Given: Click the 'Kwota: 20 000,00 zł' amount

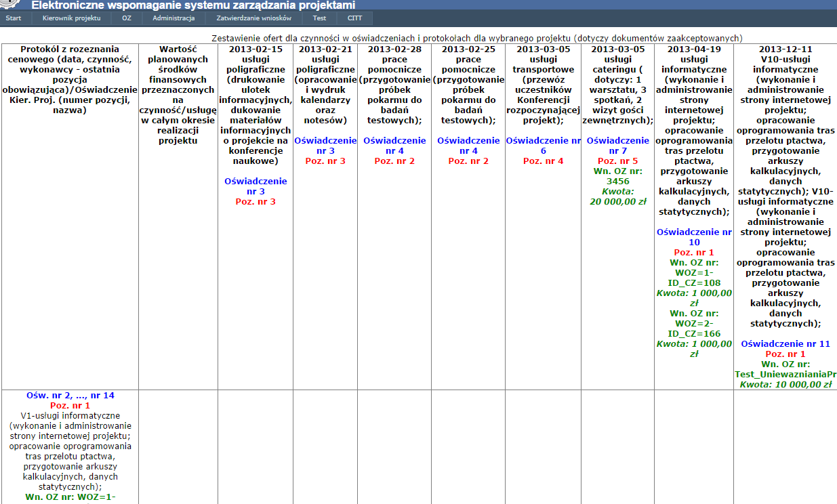Looking at the screenshot, I should [617, 196].
